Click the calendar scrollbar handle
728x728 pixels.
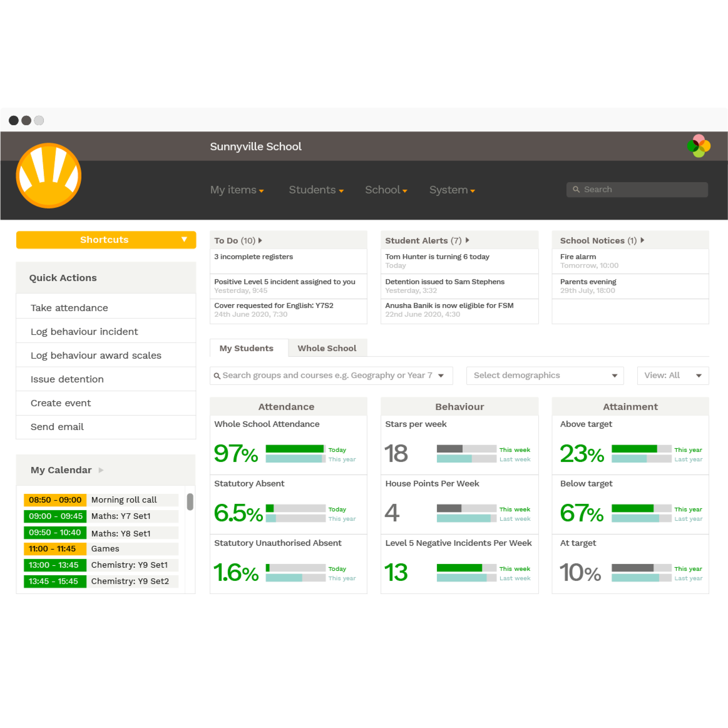(x=190, y=501)
